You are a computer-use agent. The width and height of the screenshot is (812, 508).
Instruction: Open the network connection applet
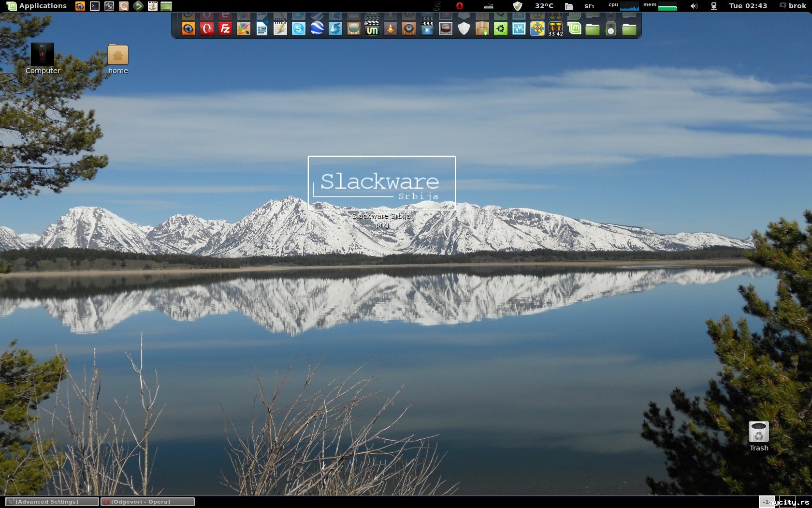tap(713, 6)
